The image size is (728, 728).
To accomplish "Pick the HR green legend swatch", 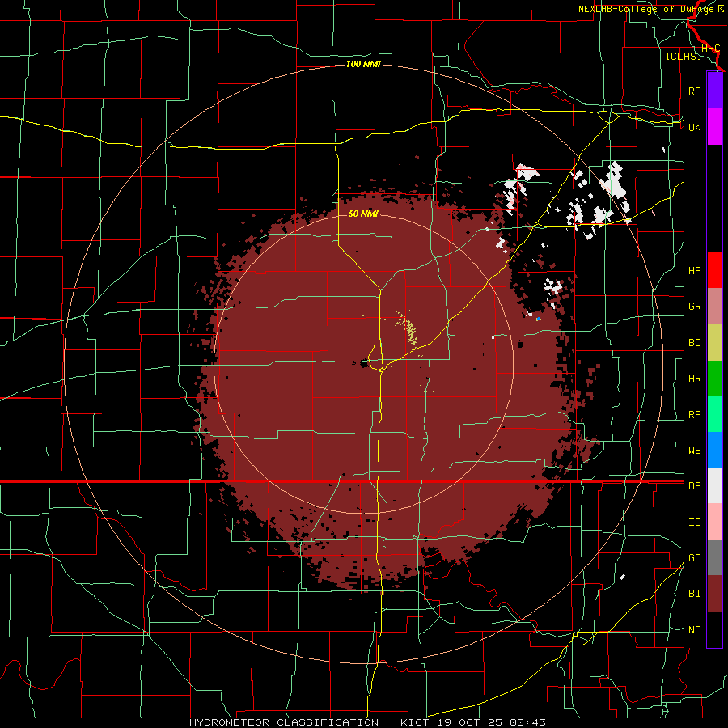I will point(714,379).
